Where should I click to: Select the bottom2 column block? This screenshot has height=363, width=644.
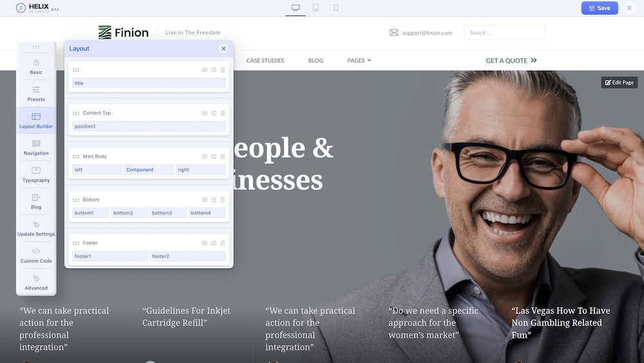click(x=129, y=212)
